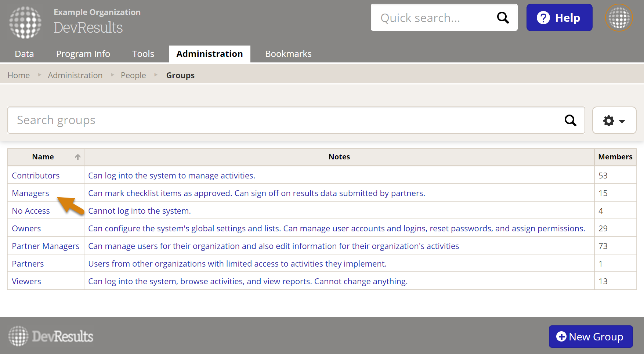Sort by Name column arrow
Image resolution: width=644 pixels, height=354 pixels.
click(78, 157)
